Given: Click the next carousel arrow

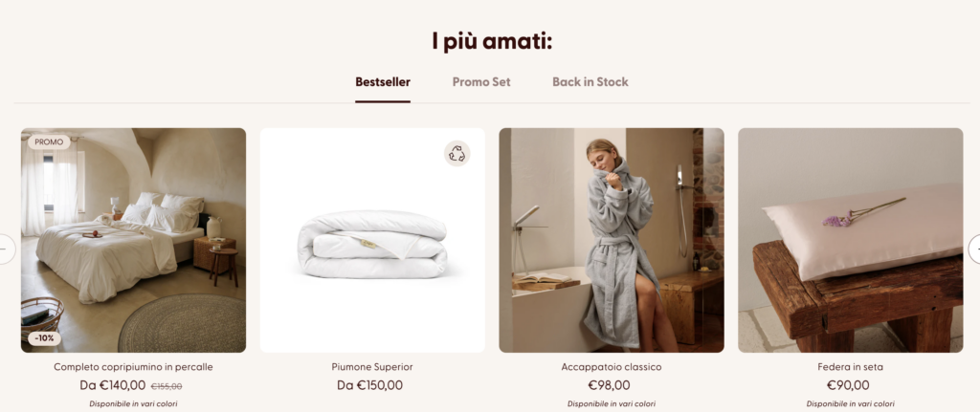Looking at the screenshot, I should tap(975, 249).
